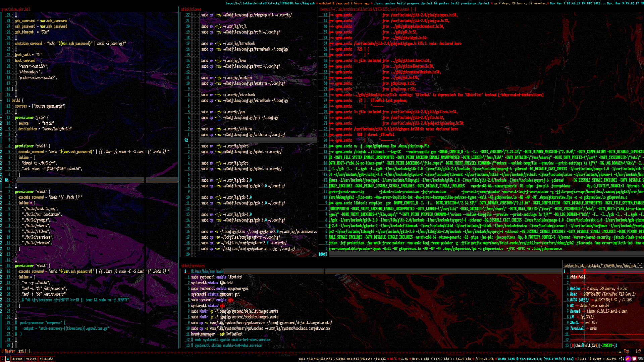Screen dimensions: 644x362
Task: Focus the provision.pkr.hcl window title
Action: [x=16, y=9]
